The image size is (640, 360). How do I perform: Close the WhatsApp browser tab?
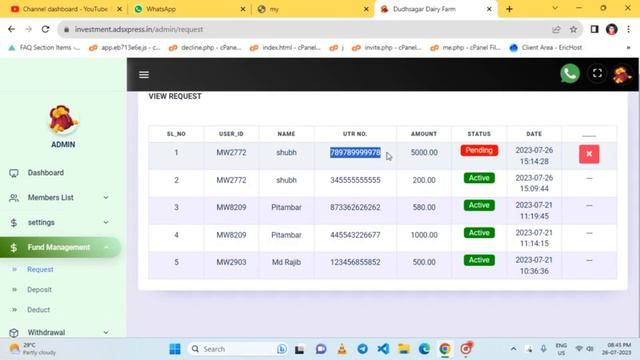point(243,9)
